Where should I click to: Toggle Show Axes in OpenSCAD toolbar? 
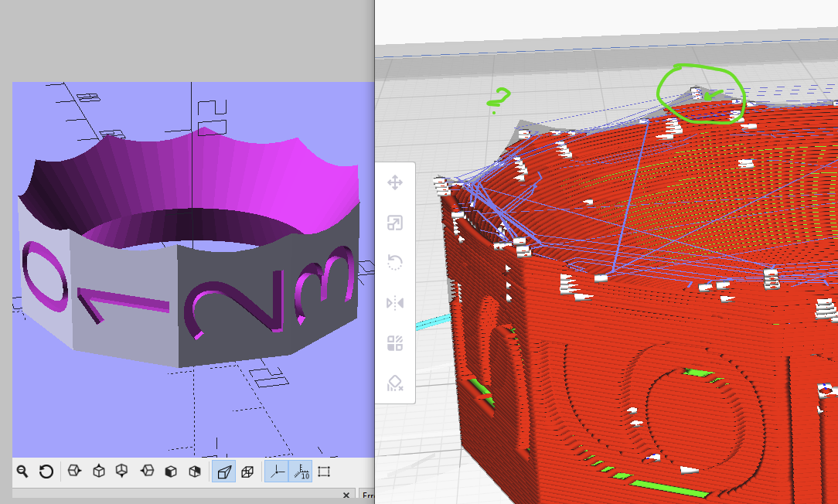(277, 472)
